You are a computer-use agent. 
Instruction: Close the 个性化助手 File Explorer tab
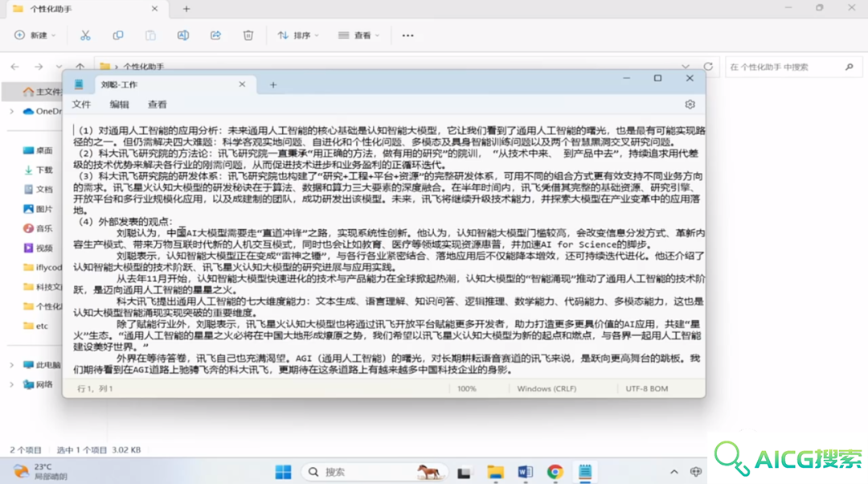coord(154,9)
